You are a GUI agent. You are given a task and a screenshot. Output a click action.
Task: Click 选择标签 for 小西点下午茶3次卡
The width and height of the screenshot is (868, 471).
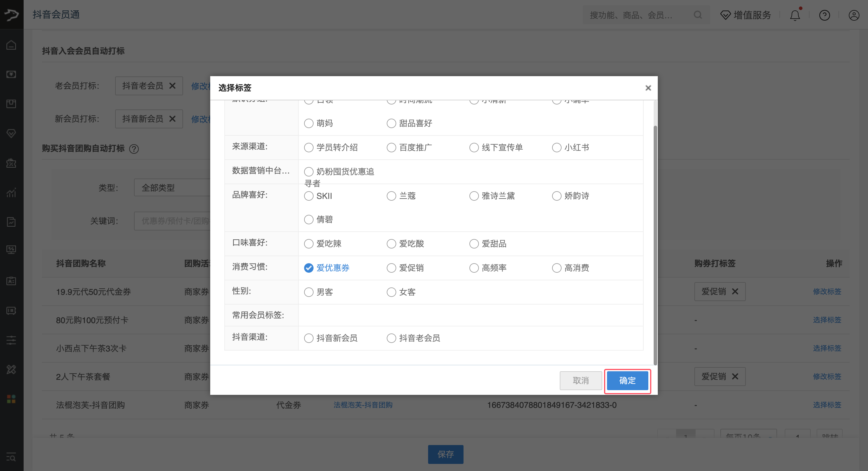[827, 348]
